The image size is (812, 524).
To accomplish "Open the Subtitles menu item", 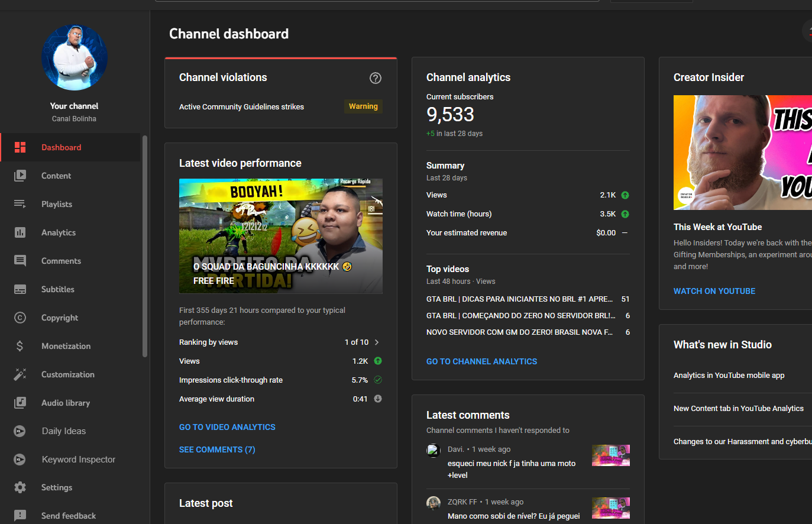I will coord(70,289).
